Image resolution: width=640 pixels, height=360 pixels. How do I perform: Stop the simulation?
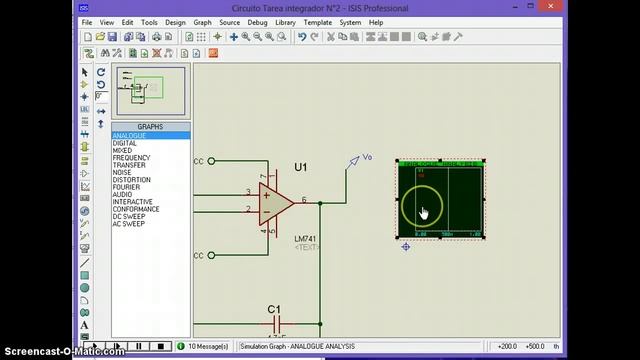[x=160, y=346]
